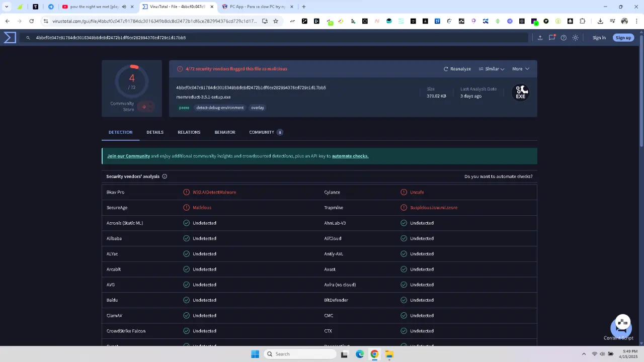The height and width of the screenshot is (362, 644).
Task: Open the Windows Start menu
Action: [255, 354]
